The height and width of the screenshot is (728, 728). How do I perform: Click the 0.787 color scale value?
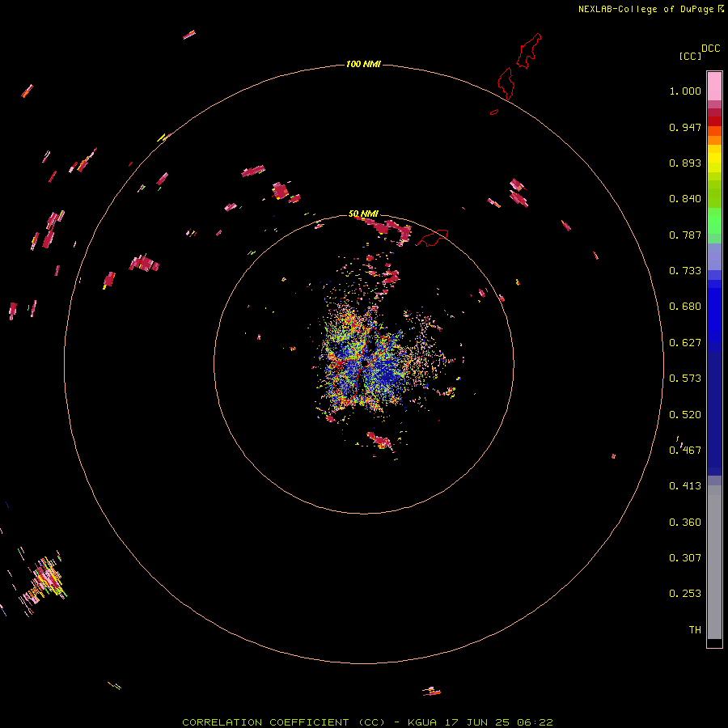685,235
